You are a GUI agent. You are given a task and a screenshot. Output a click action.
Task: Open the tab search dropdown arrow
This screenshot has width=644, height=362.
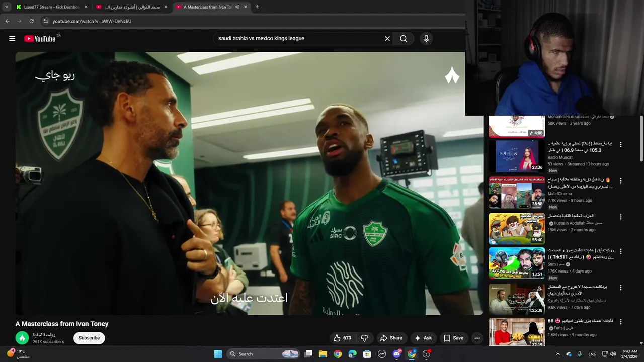tap(6, 7)
